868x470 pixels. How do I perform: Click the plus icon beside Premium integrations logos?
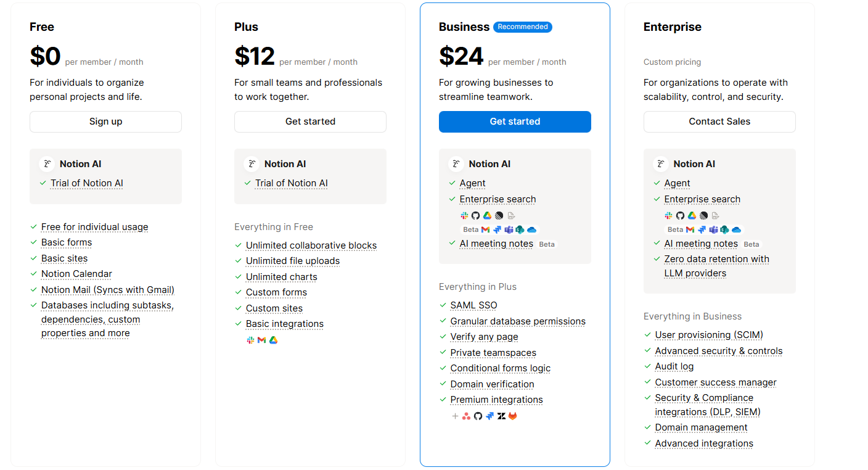click(455, 416)
